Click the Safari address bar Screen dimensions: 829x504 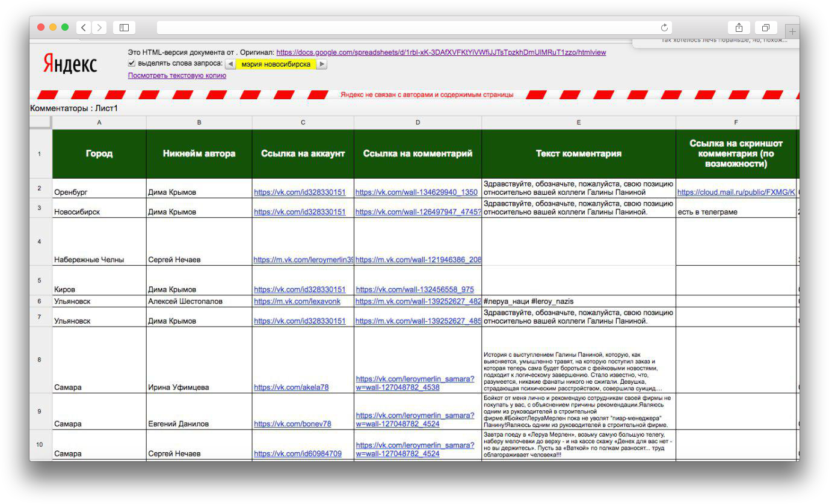click(414, 28)
